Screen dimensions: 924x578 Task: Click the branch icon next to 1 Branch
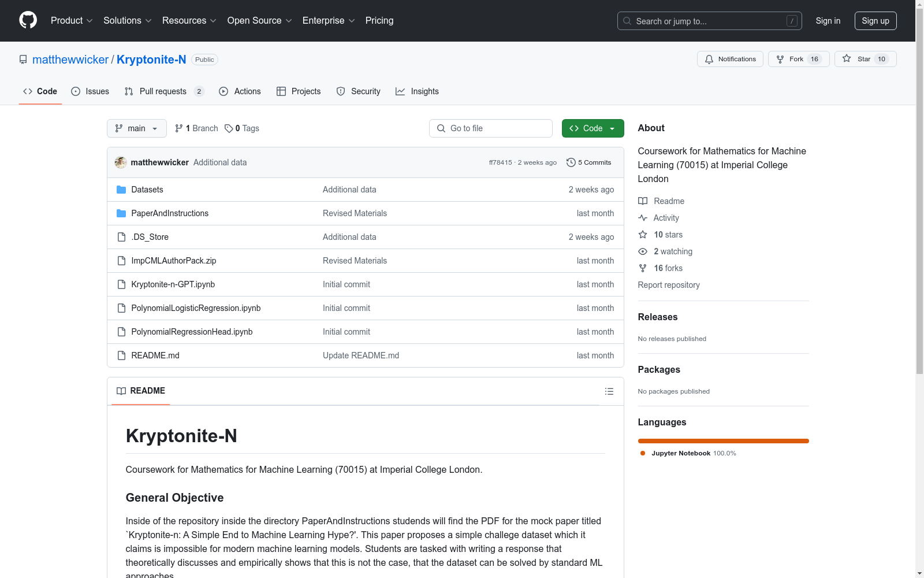(179, 128)
